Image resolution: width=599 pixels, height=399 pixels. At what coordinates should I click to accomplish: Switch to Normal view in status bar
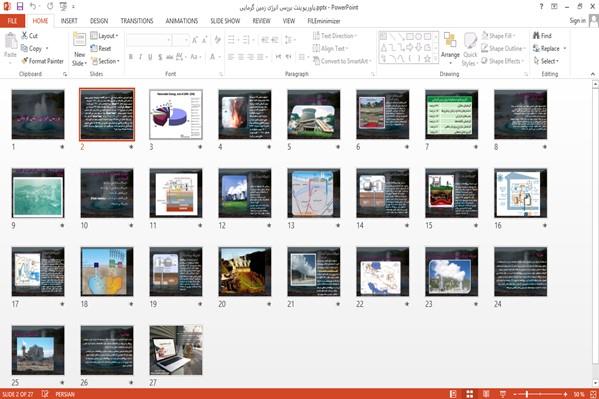pyautogui.click(x=453, y=394)
